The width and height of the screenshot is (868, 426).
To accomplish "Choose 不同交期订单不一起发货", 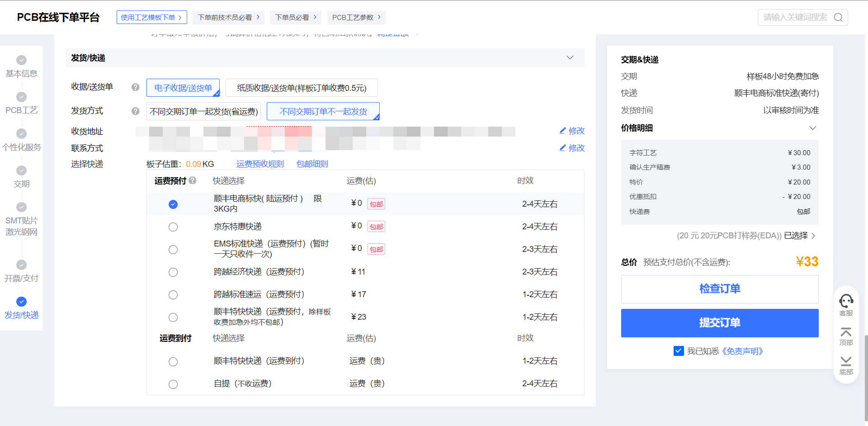I will click(x=323, y=111).
